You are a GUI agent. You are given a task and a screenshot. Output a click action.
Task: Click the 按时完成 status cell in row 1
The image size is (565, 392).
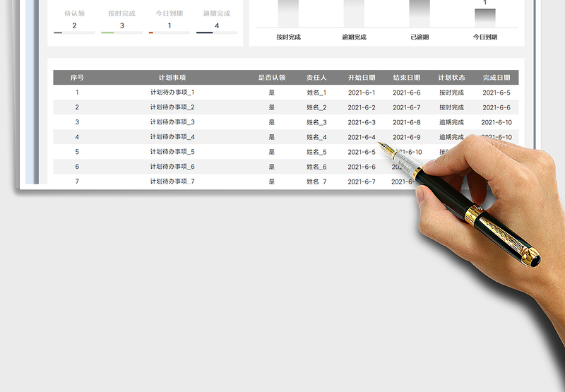click(x=451, y=93)
